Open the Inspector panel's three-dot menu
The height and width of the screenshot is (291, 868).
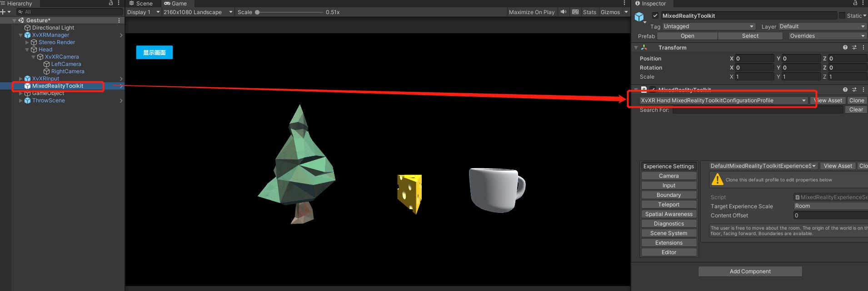click(863, 3)
